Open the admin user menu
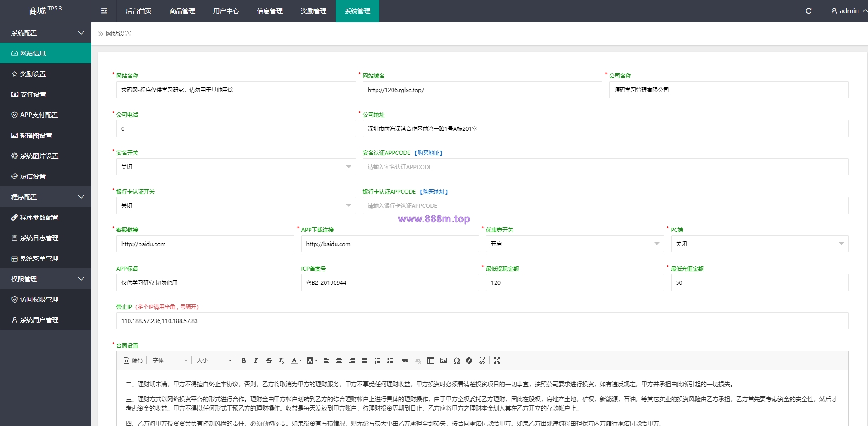This screenshot has height=426, width=868. click(849, 11)
